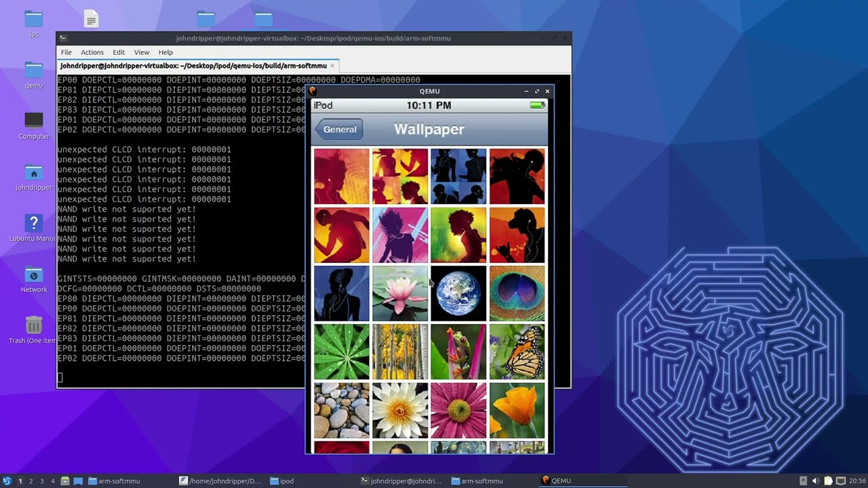The width and height of the screenshot is (868, 488).
Task: Open the Help menu in terminal
Action: tap(165, 52)
